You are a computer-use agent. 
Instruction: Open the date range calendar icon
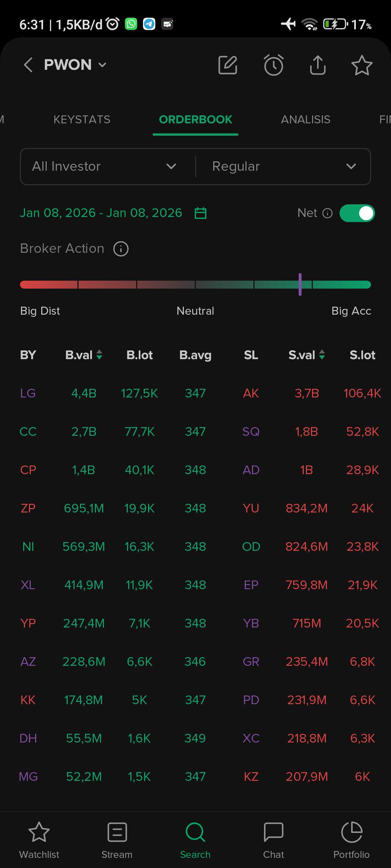(x=201, y=213)
